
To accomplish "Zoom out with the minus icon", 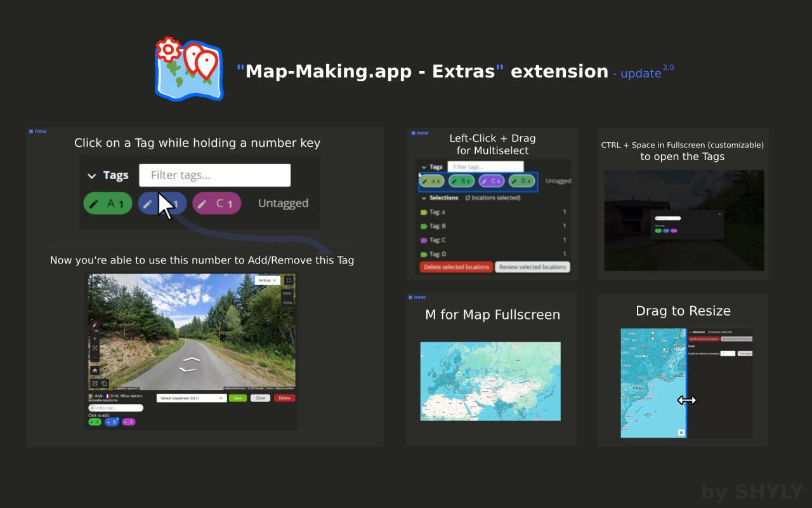I will pyautogui.click(x=95, y=358).
